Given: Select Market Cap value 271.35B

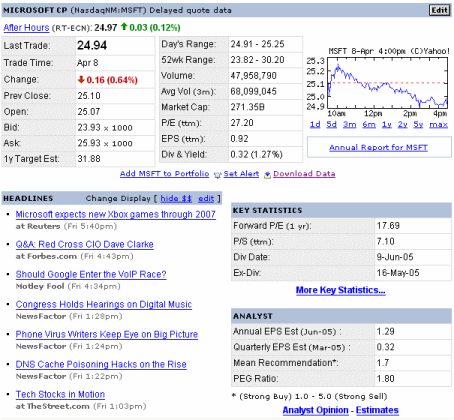Looking at the screenshot, I should (247, 107).
